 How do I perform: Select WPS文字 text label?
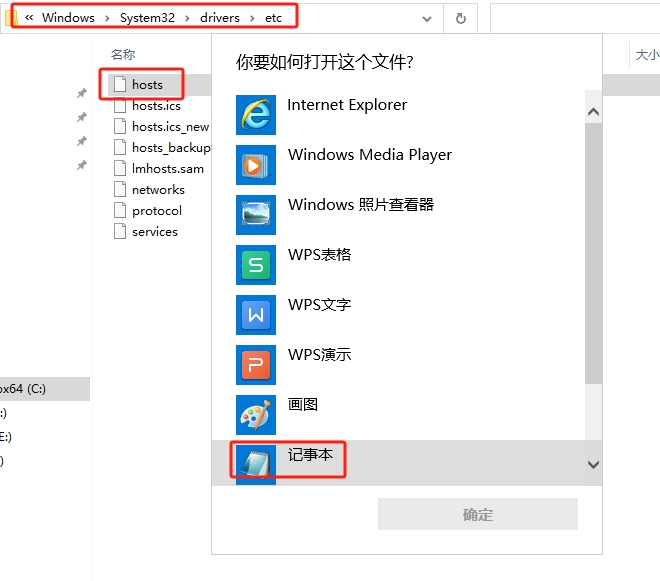319,304
